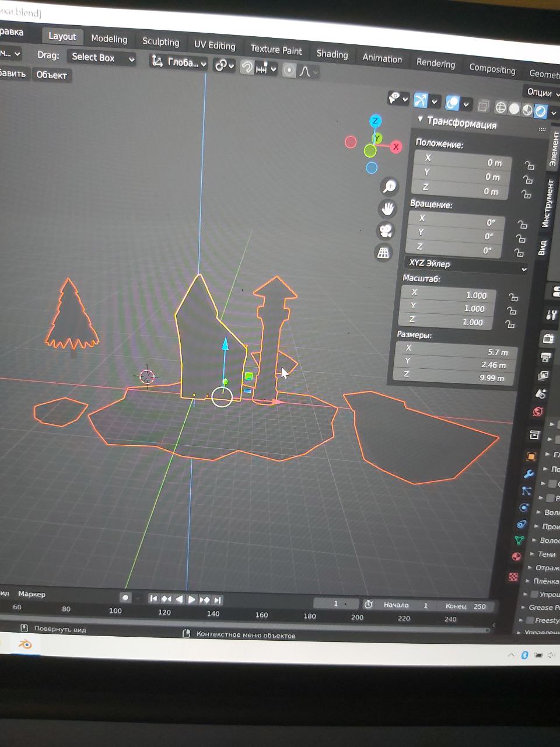The image size is (560, 747).
Task: Open the Zoom view gizmo button
Action: [x=389, y=186]
